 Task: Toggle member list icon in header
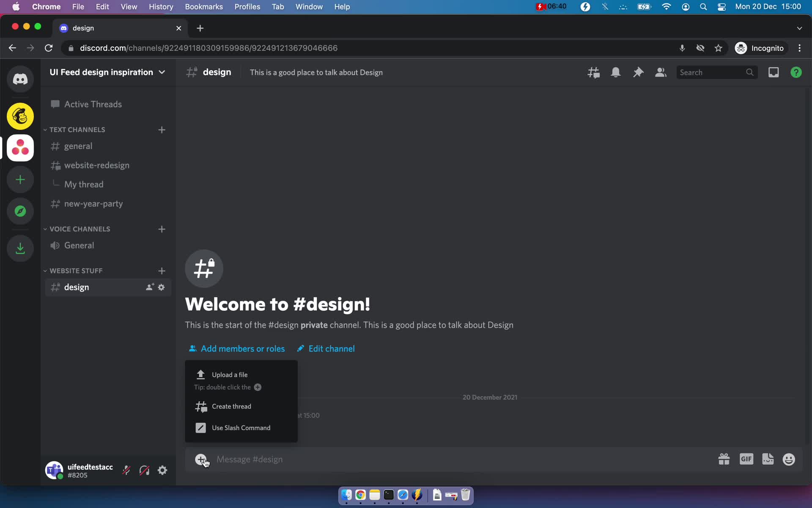click(661, 72)
